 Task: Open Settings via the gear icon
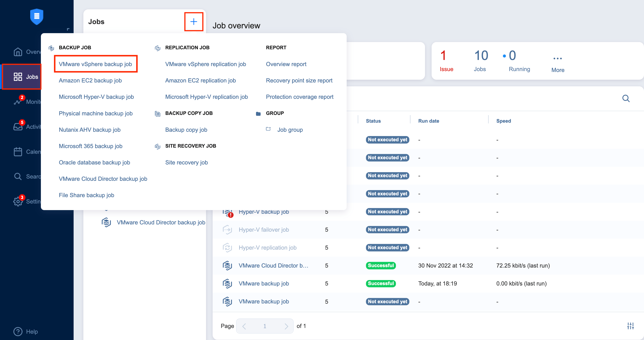(18, 201)
